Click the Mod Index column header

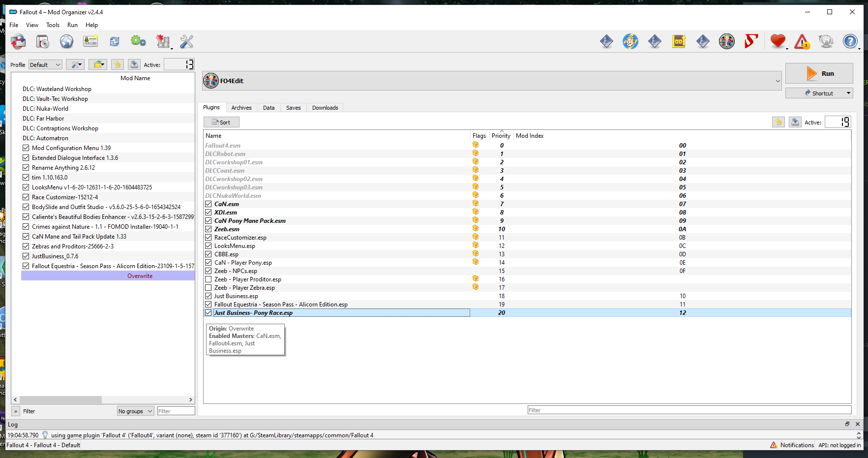[530, 136]
